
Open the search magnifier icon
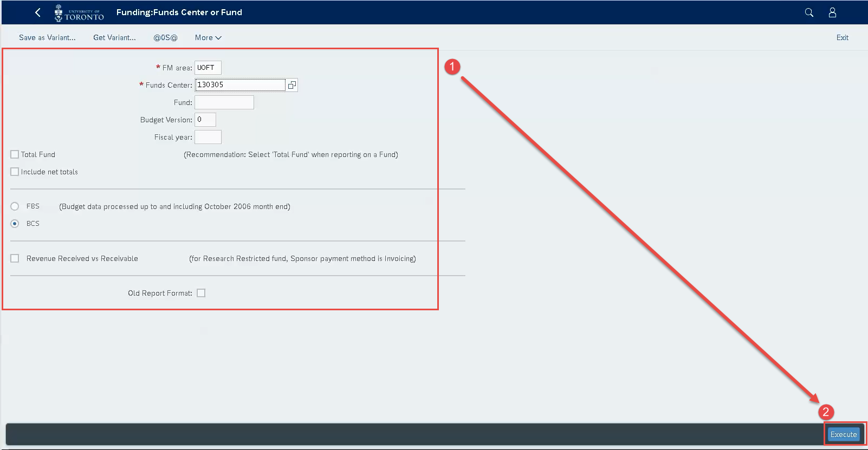(809, 12)
